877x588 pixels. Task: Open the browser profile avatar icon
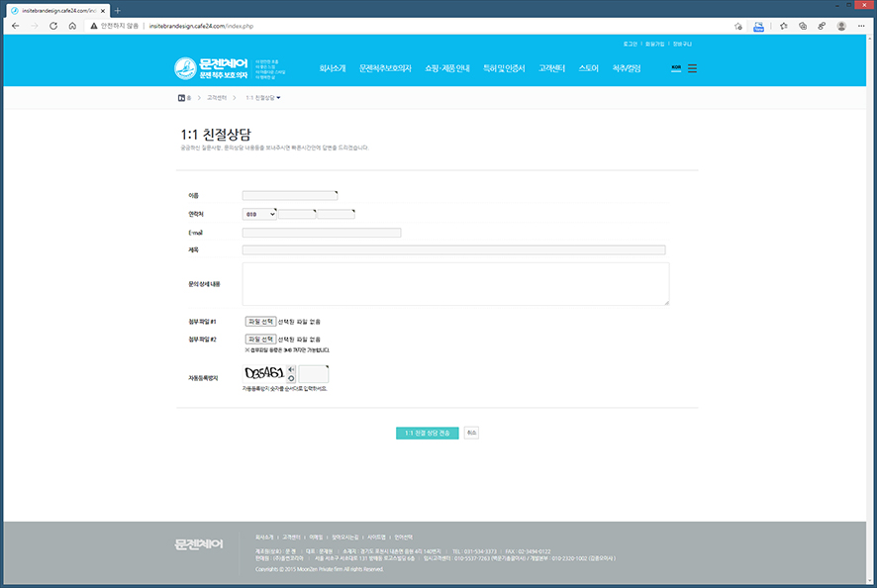[x=841, y=26]
